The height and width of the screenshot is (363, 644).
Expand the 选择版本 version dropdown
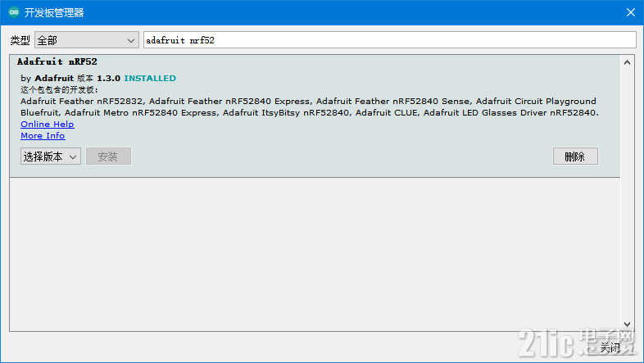(51, 157)
